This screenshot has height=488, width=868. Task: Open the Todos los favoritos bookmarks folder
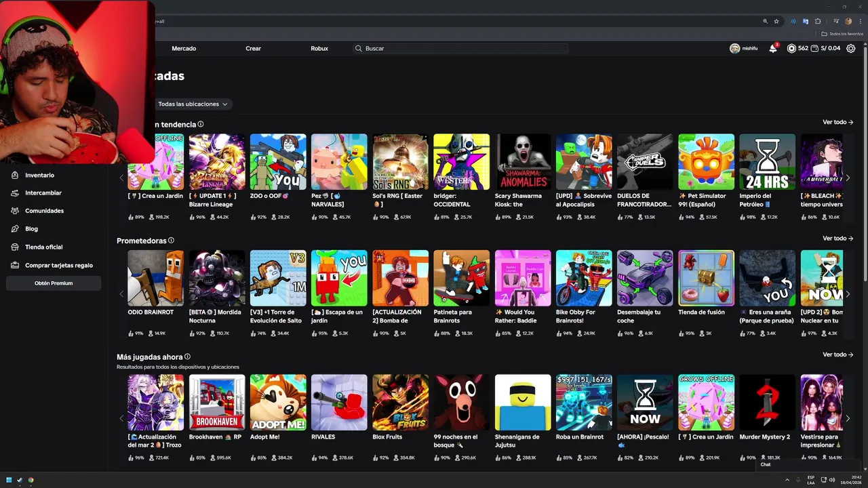[x=842, y=34]
